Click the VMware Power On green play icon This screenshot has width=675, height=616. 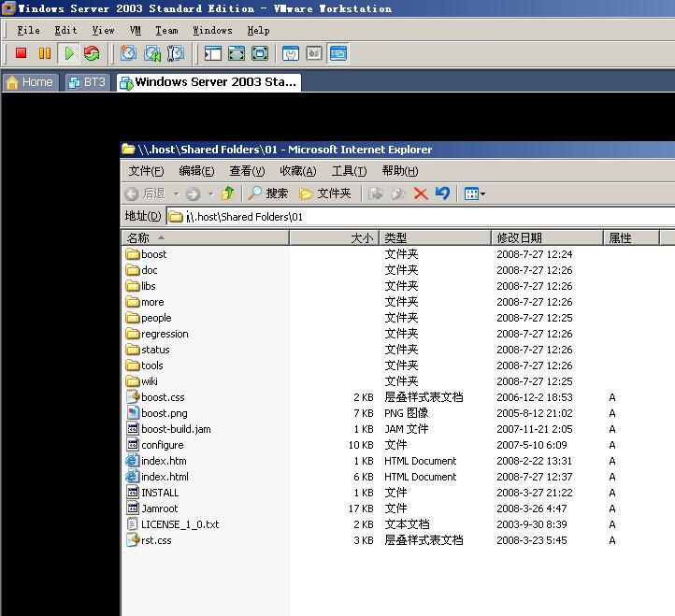[69, 53]
